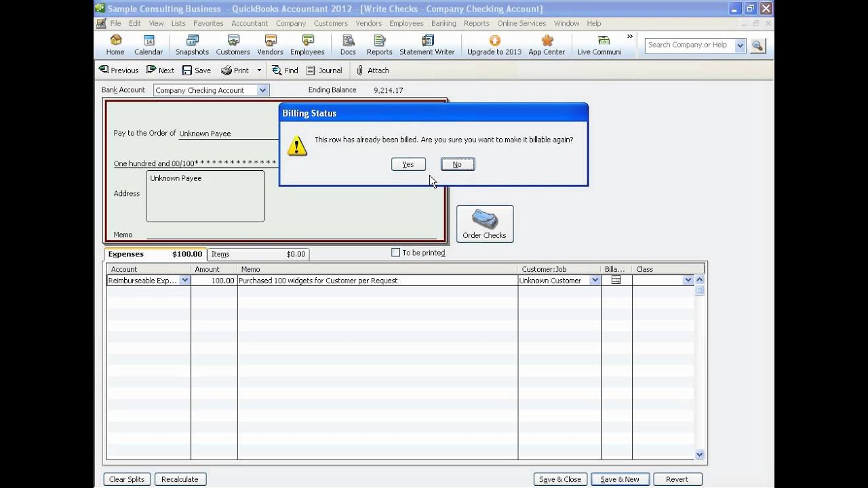Click the warning icon in Billing Status dialog
Screen dimensions: 868x488
(x=297, y=146)
